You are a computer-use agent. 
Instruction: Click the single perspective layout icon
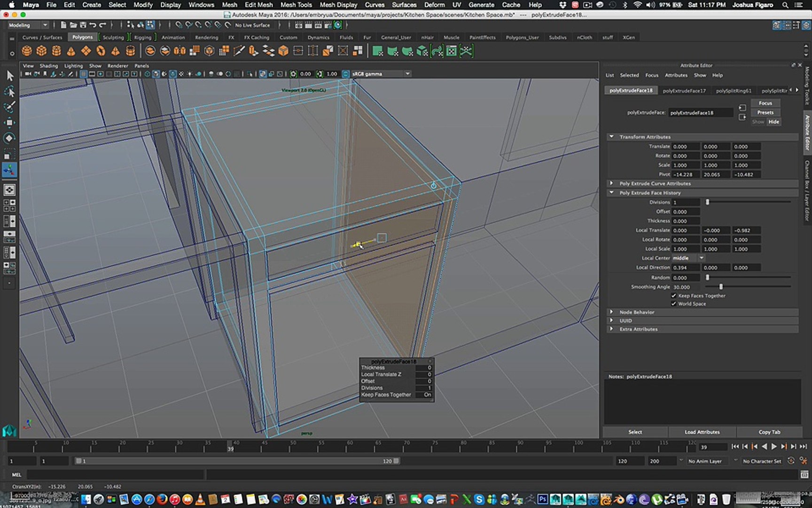click(9, 190)
